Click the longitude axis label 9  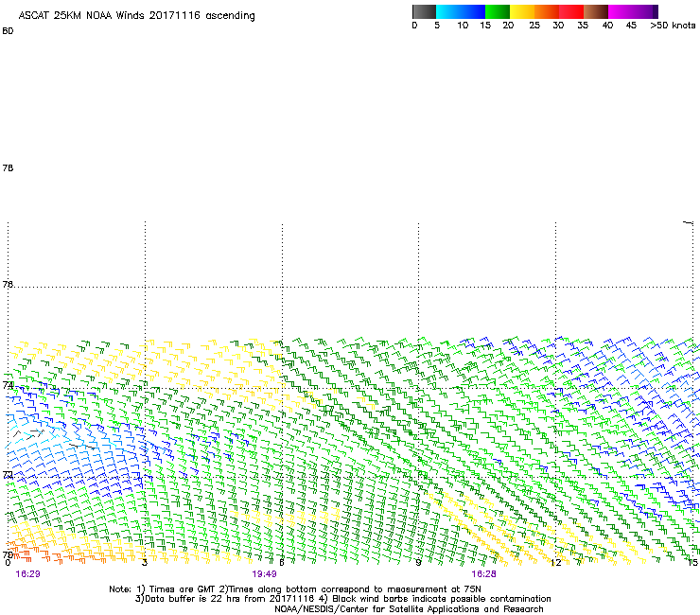pos(418,563)
